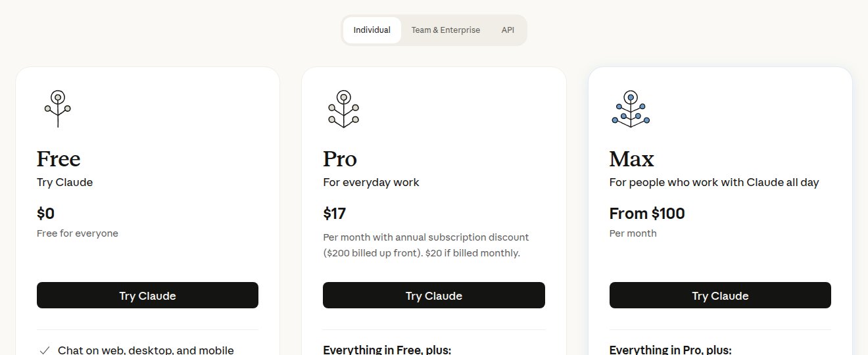Click Try Claude in the Max card
Image resolution: width=868 pixels, height=355 pixels.
click(x=720, y=295)
